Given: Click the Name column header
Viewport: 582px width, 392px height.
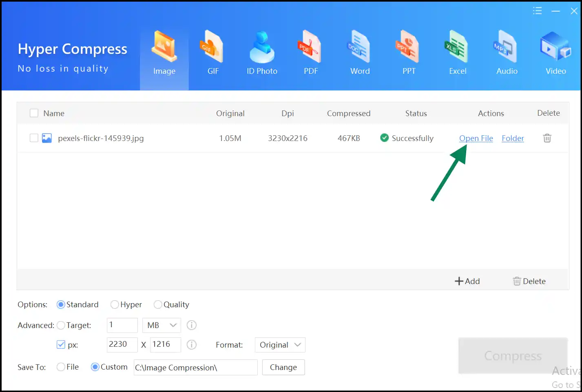Looking at the screenshot, I should click(x=54, y=113).
